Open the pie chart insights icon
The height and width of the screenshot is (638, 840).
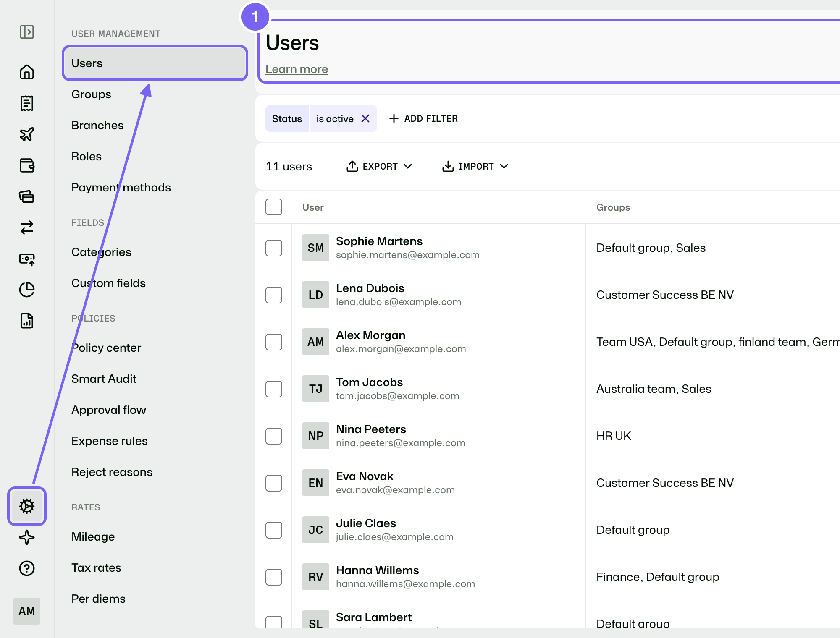(x=27, y=290)
